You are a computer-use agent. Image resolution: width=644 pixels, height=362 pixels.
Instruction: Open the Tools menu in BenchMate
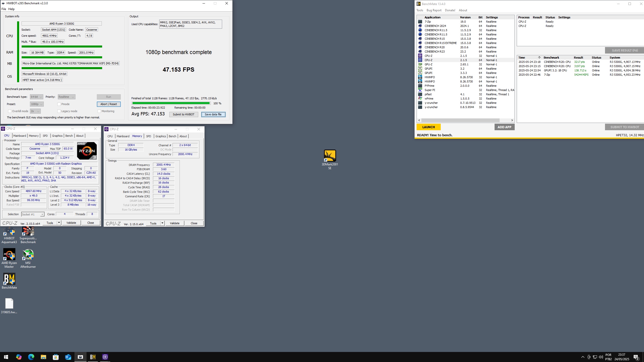click(x=420, y=10)
